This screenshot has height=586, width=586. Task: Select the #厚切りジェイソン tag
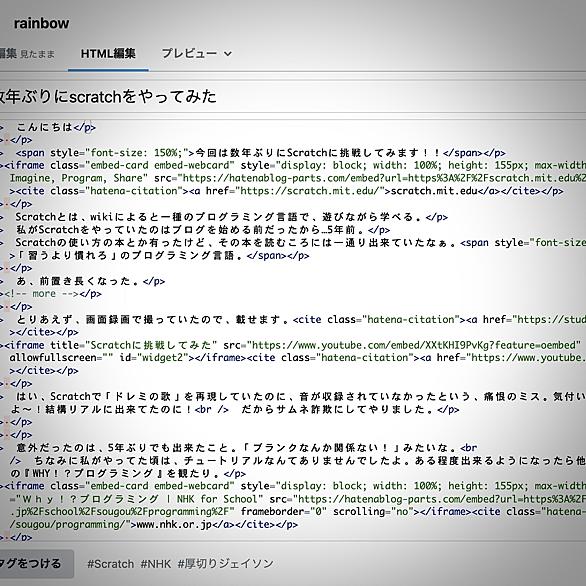tap(225, 564)
